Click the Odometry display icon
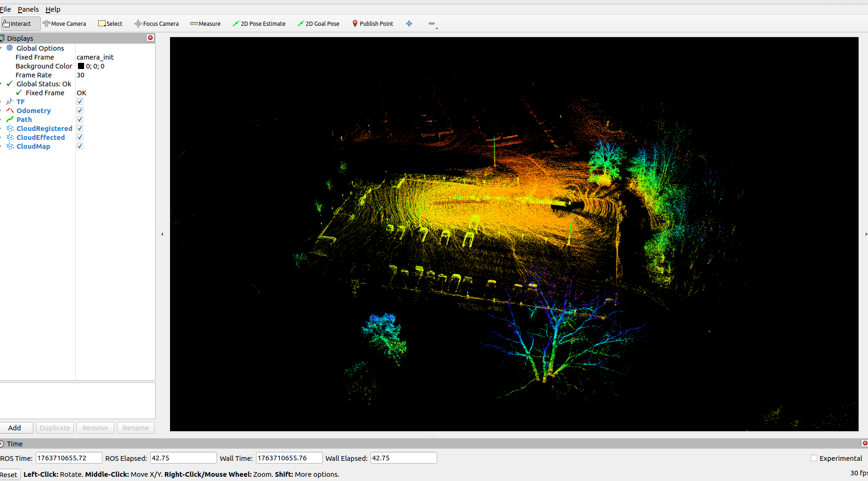Screen dimensions: 868x481 coord(9,110)
